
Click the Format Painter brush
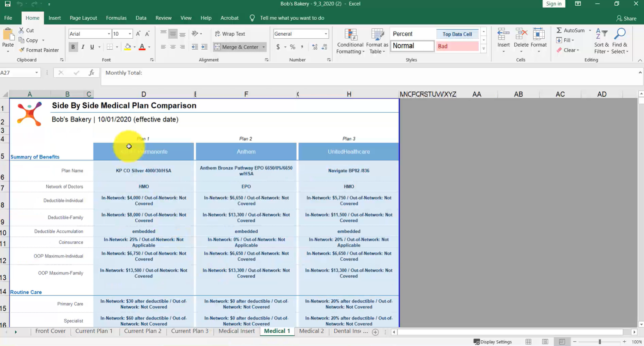click(x=39, y=50)
